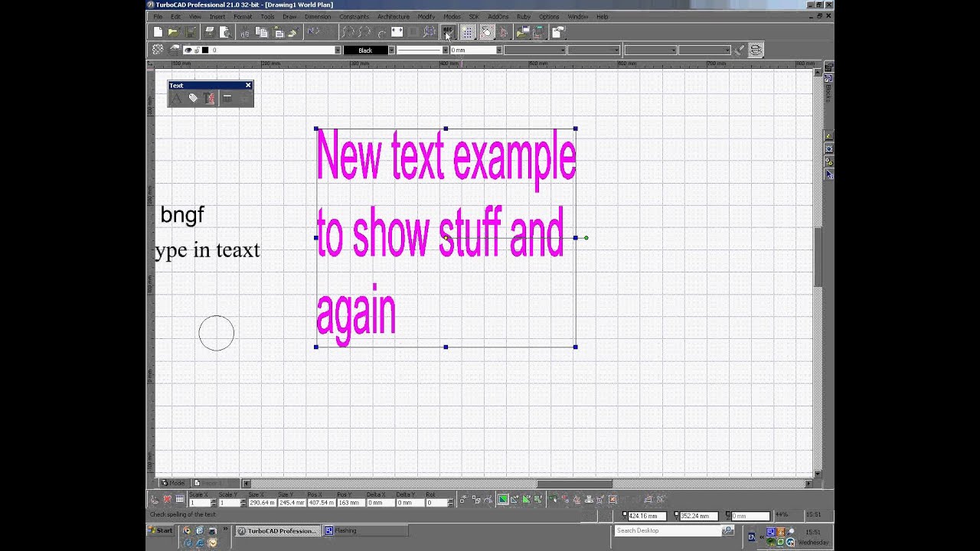Open the Architecture menu

click(394, 16)
